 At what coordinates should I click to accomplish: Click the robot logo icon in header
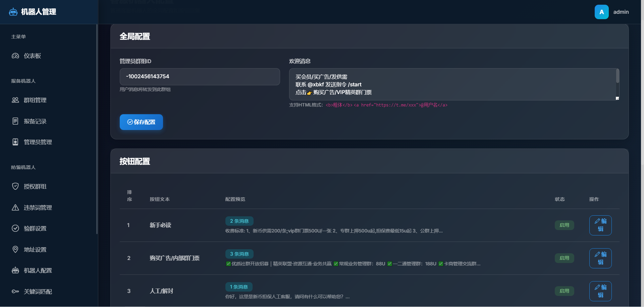[x=13, y=12]
